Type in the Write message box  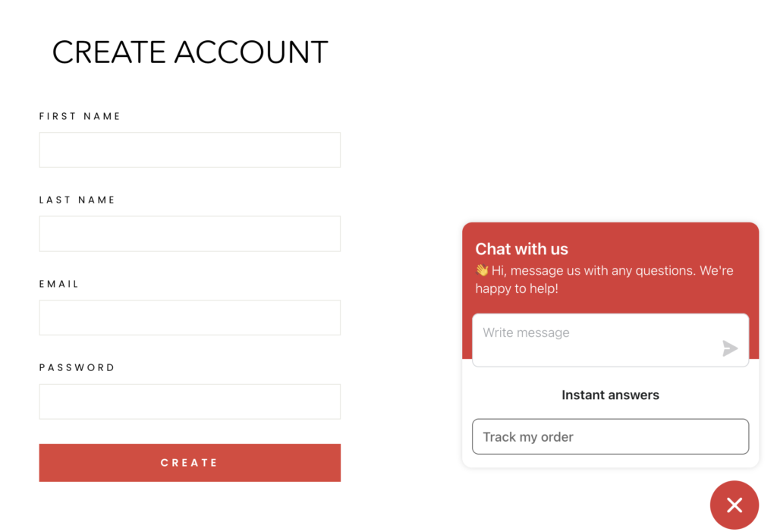[x=596, y=340]
